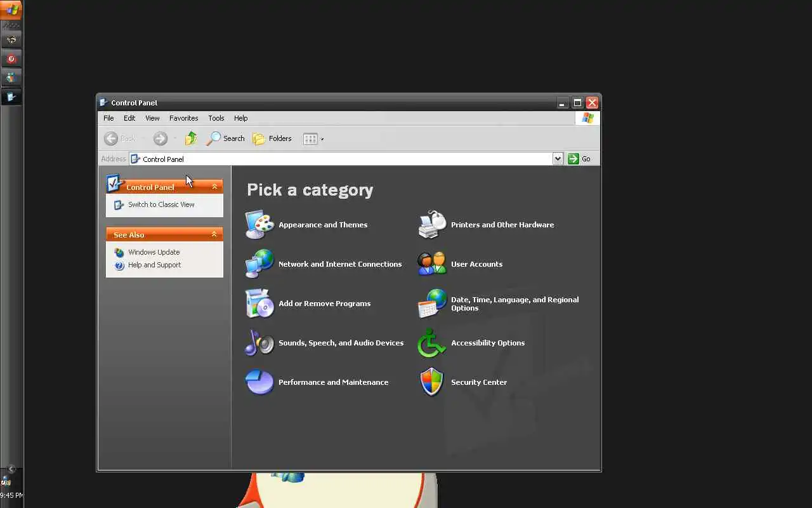Click the Control Panel title bar icon
Image resolution: width=812 pixels, height=508 pixels.
(104, 102)
